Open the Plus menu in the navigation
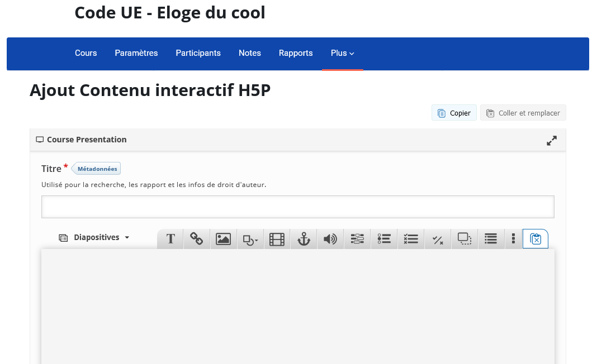 point(342,53)
